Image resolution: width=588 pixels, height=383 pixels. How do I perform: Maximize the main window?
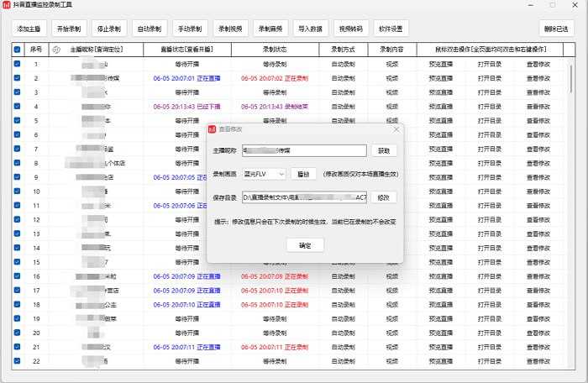[x=553, y=5]
